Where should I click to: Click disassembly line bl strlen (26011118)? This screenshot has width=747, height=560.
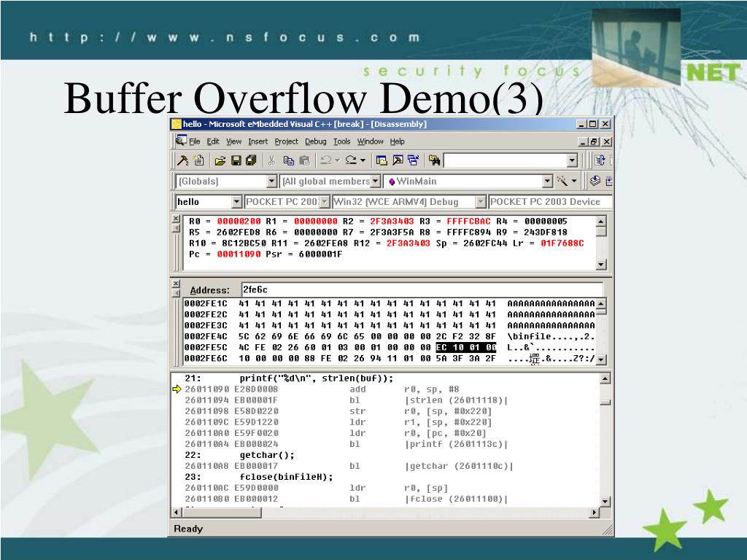pyautogui.click(x=346, y=400)
